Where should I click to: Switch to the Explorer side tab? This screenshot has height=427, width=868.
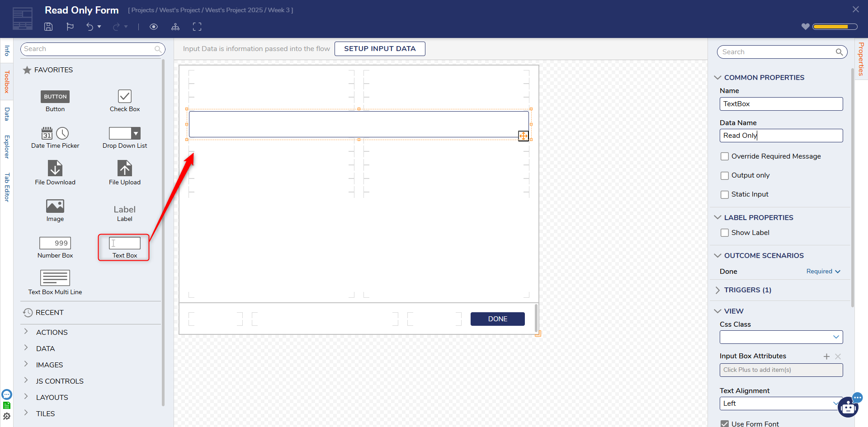coord(7,147)
